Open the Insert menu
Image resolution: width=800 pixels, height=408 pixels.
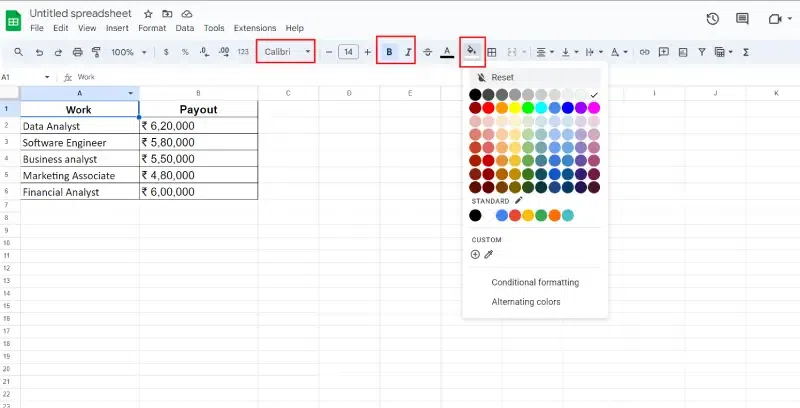[x=117, y=28]
